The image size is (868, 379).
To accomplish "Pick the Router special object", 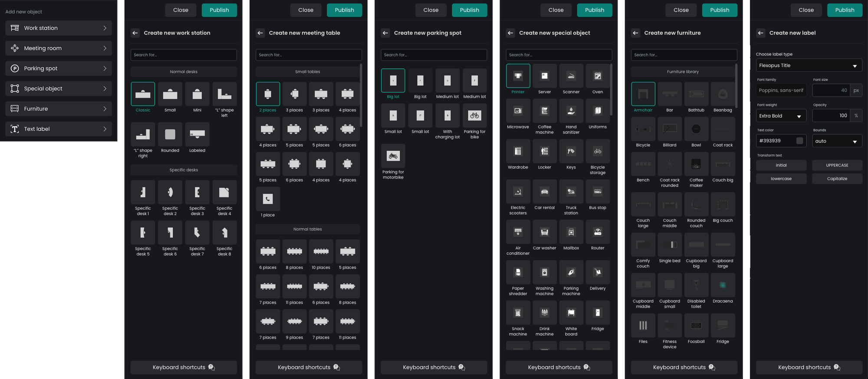I will (597, 232).
